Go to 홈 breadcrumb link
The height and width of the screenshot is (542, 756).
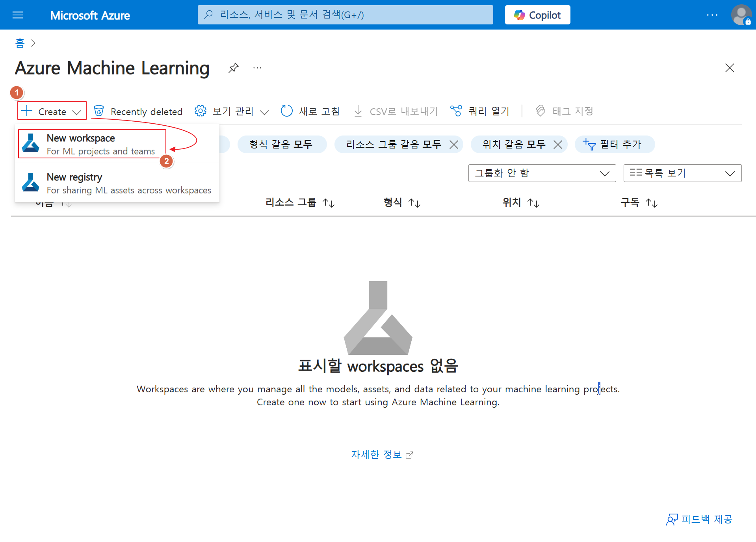[20, 43]
